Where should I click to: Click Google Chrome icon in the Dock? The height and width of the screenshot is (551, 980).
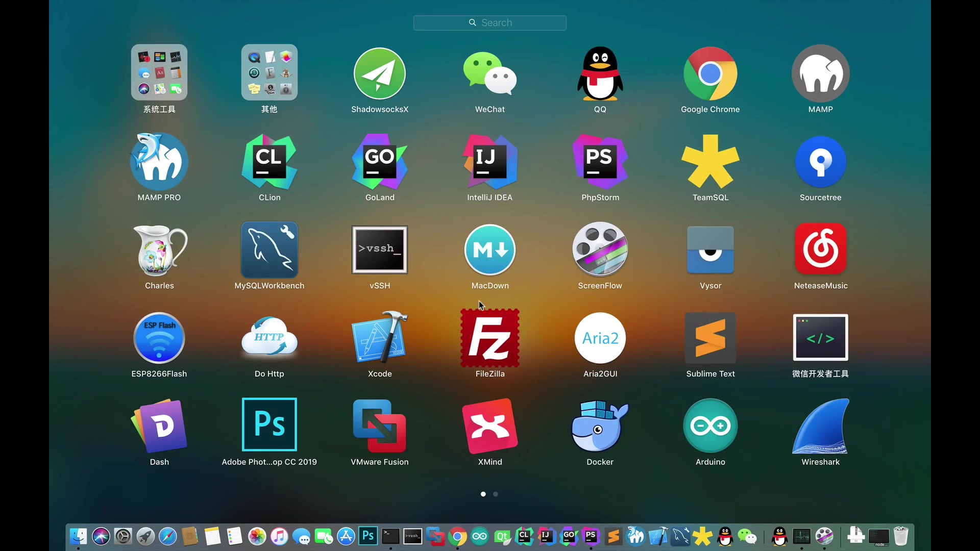tap(458, 536)
